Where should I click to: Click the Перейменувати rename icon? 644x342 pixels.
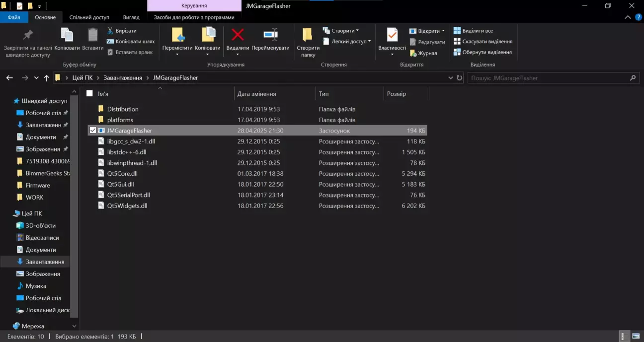[x=270, y=34]
